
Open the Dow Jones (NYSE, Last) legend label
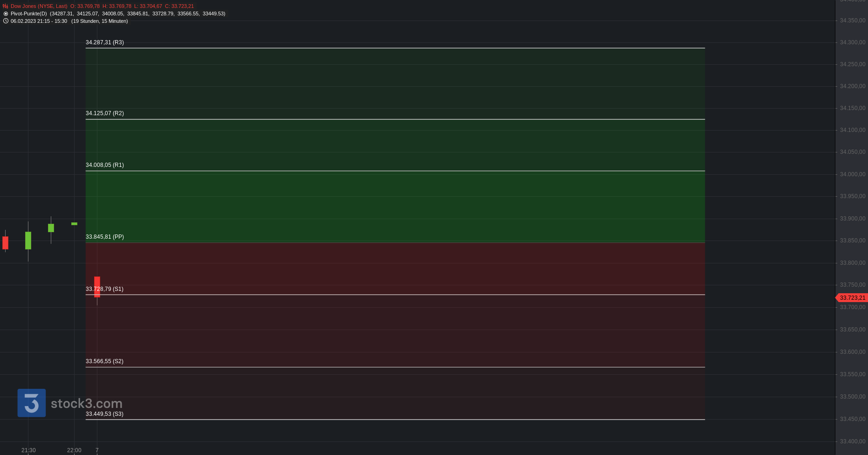click(39, 7)
